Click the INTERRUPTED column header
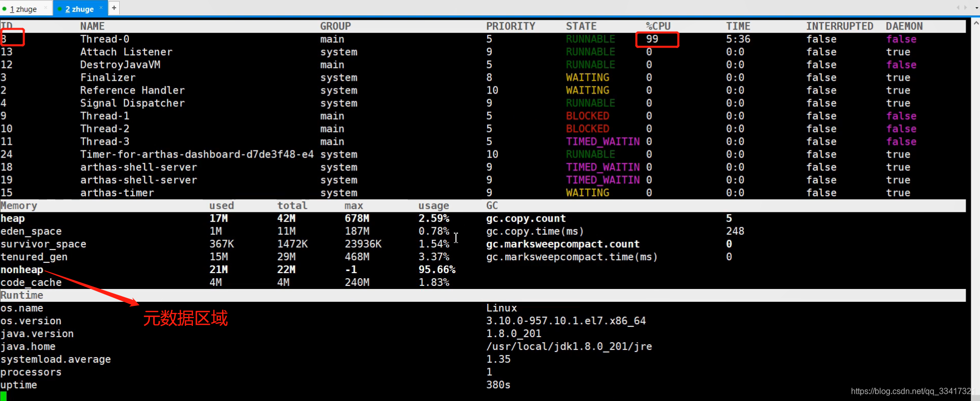This screenshot has width=980, height=401. (x=839, y=26)
